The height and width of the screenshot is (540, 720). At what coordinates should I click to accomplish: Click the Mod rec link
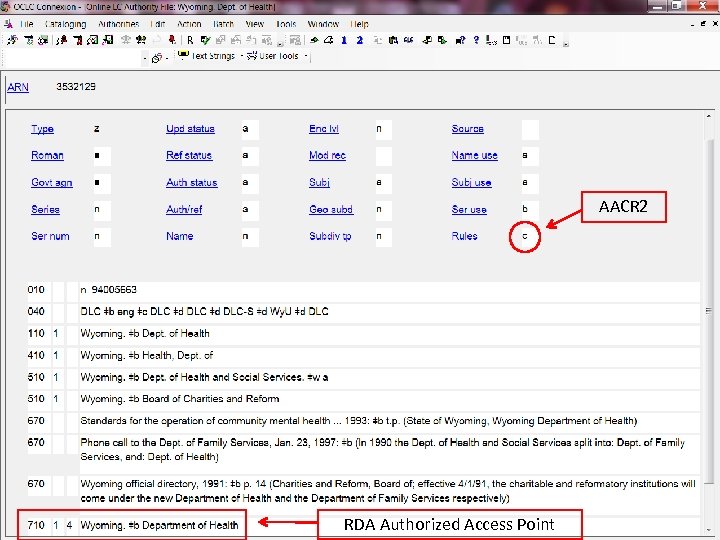coord(327,156)
